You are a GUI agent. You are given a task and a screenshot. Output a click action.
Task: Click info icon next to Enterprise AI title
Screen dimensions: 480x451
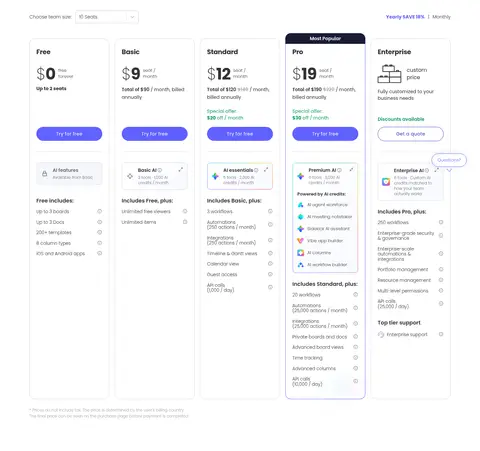pyautogui.click(x=427, y=170)
